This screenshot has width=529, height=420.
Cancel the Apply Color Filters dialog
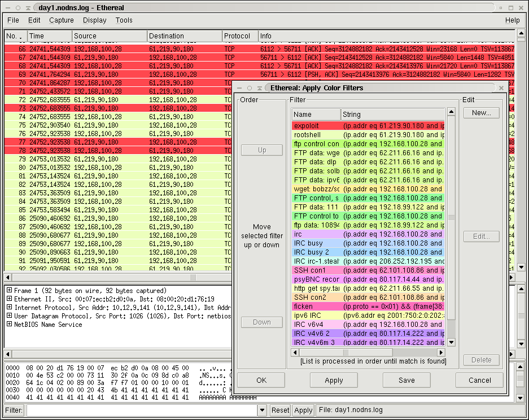(479, 380)
